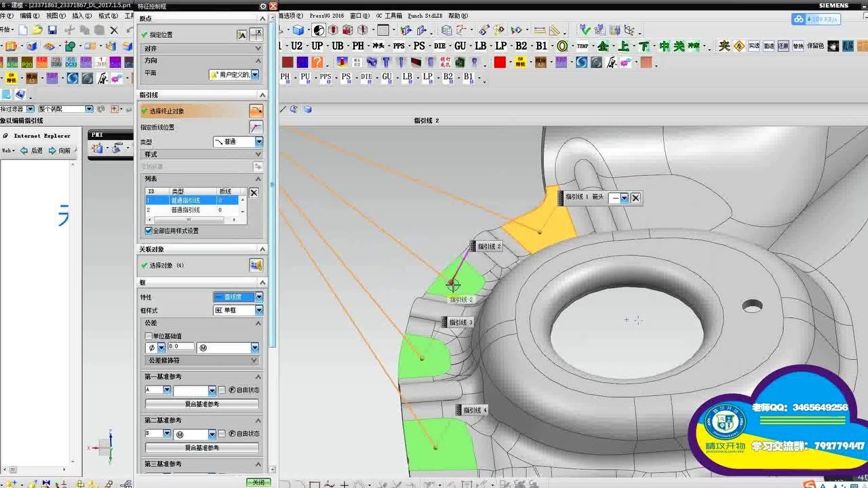The height and width of the screenshot is (488, 868).
Task: Open the leader 类型 dropdown
Action: pyautogui.click(x=258, y=142)
